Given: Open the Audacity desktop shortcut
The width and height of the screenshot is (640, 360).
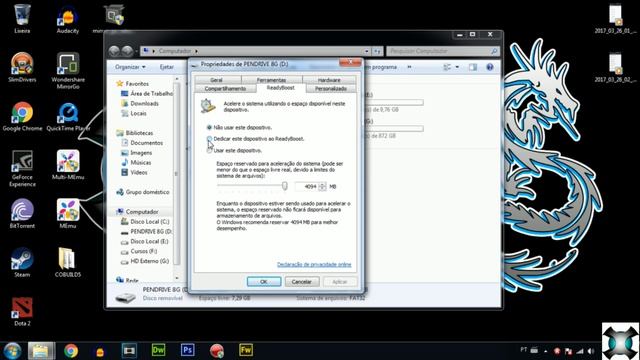Looking at the screenshot, I should (68, 18).
